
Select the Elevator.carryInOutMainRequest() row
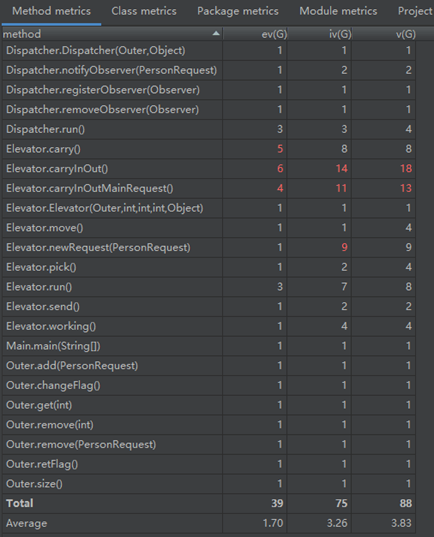click(x=209, y=188)
